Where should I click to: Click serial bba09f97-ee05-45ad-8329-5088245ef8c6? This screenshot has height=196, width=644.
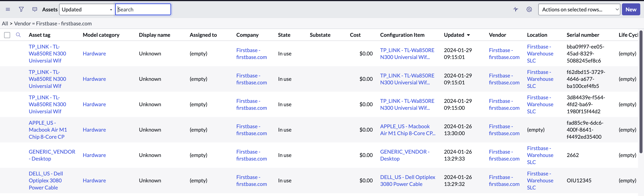tap(585, 54)
